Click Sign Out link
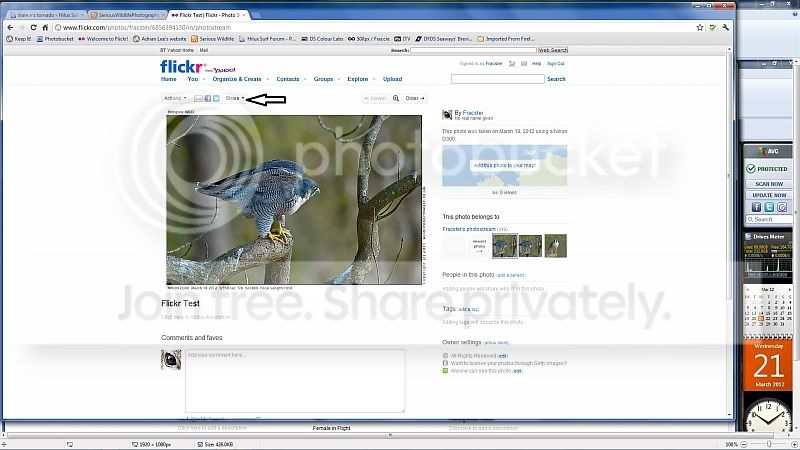The width and height of the screenshot is (800, 450). pyautogui.click(x=556, y=64)
